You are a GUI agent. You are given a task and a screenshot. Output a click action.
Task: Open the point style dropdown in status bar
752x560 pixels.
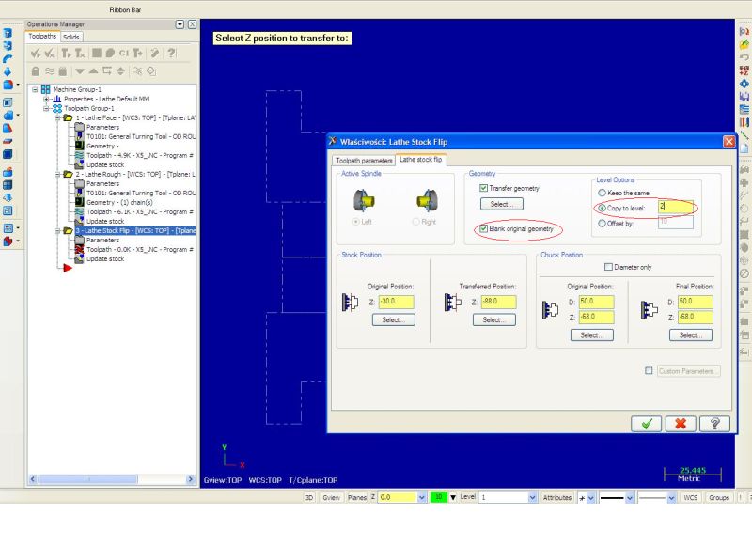point(591,498)
